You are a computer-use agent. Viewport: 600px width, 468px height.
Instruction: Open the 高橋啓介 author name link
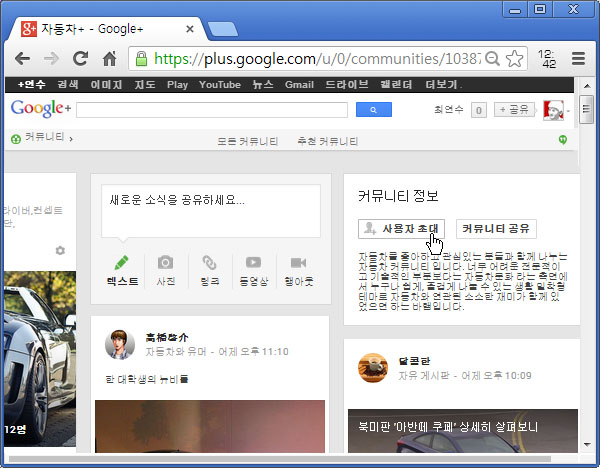tap(166, 337)
